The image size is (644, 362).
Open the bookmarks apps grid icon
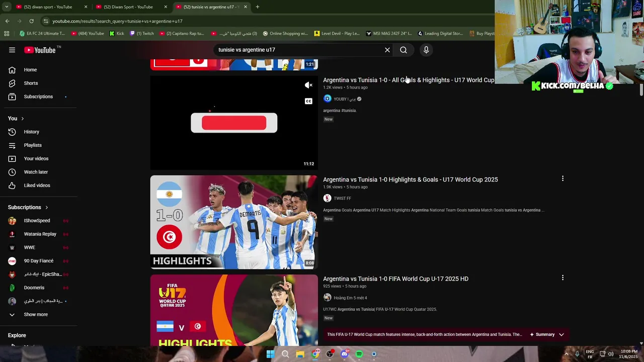point(7,34)
